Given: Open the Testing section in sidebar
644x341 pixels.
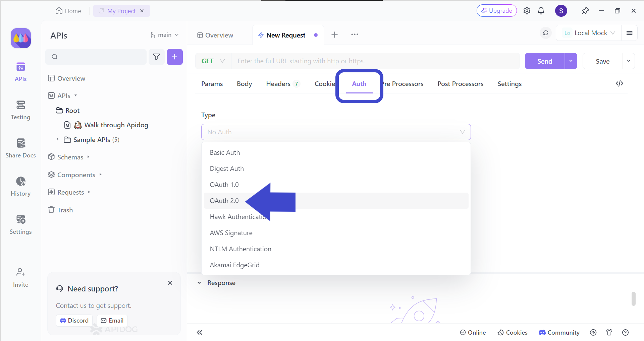Looking at the screenshot, I should pos(20,110).
